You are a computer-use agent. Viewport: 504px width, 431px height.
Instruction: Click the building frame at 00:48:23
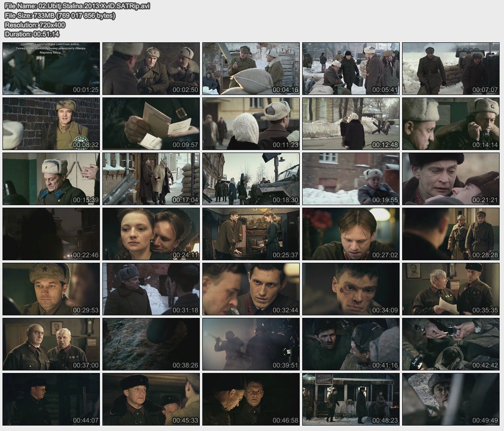(350, 399)
